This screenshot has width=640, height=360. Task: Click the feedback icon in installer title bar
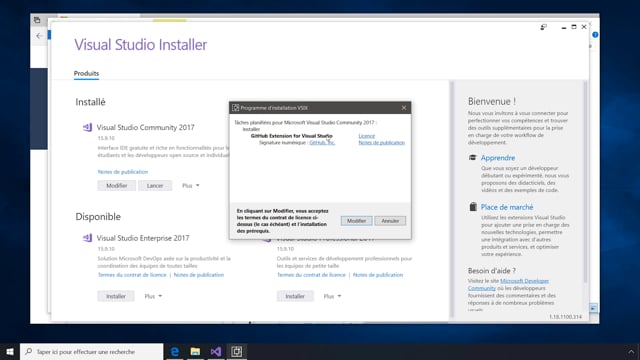(543, 27)
